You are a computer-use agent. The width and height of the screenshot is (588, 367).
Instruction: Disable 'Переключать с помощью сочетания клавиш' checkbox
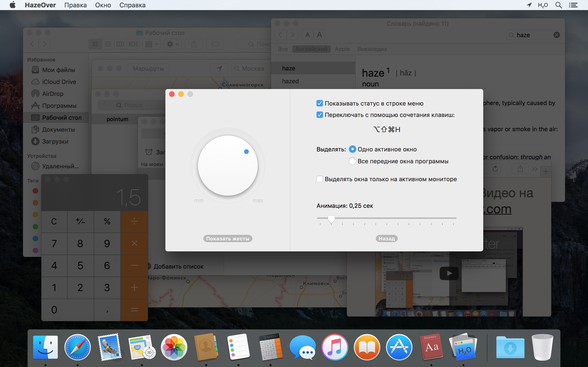click(x=319, y=115)
